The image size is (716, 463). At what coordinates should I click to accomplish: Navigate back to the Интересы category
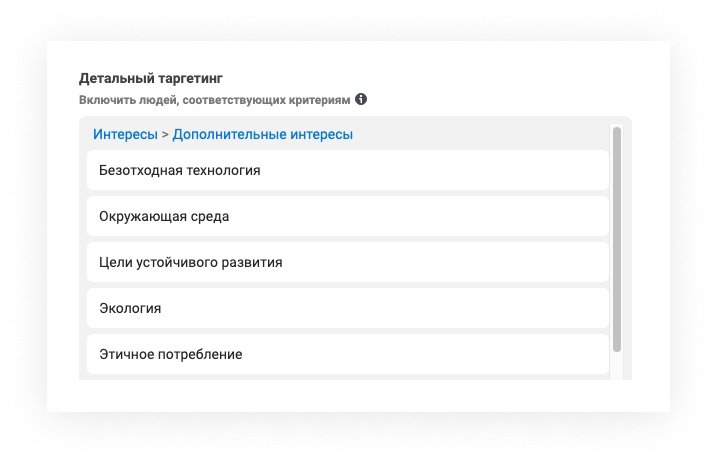(x=124, y=134)
